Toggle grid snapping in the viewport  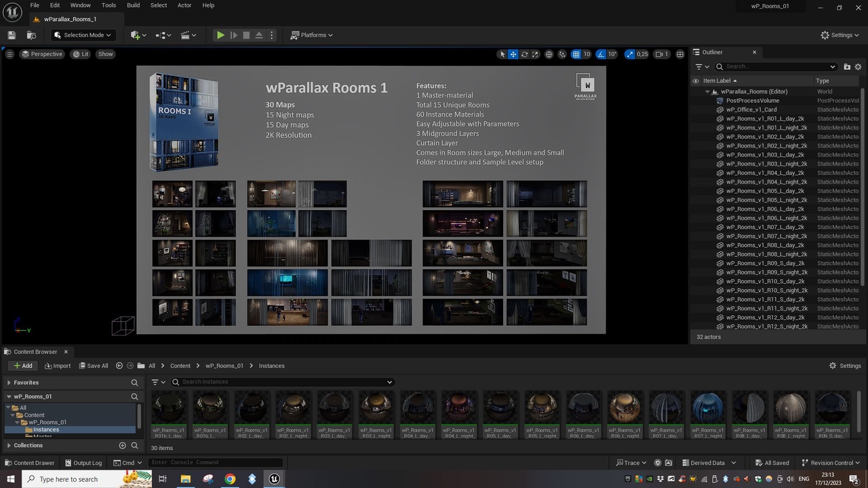pos(576,54)
